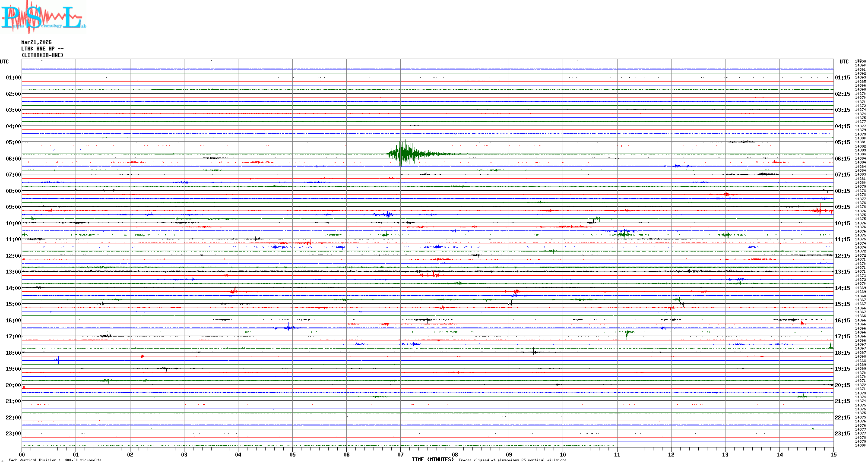Click the minute 07 tick label on bottom axis
Screen dimensions: 868x466
tap(400, 455)
